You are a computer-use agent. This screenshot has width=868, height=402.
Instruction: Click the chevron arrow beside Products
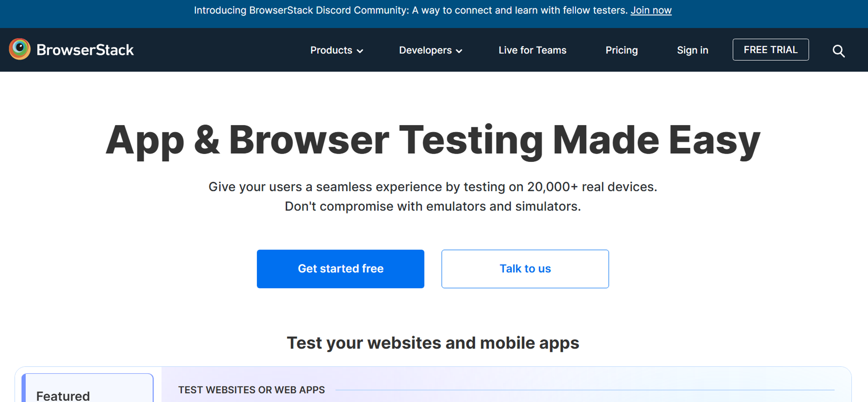[360, 51]
